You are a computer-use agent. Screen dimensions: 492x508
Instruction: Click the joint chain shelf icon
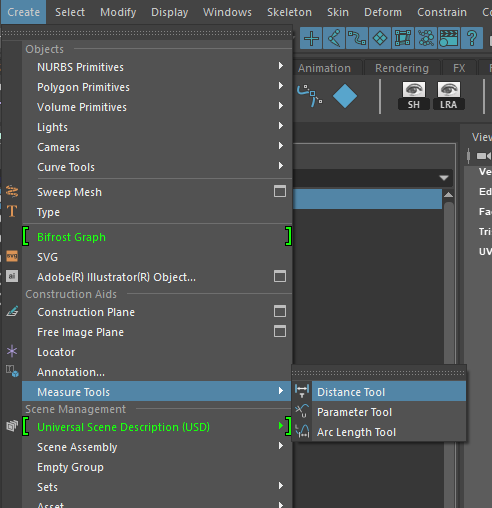point(310,96)
